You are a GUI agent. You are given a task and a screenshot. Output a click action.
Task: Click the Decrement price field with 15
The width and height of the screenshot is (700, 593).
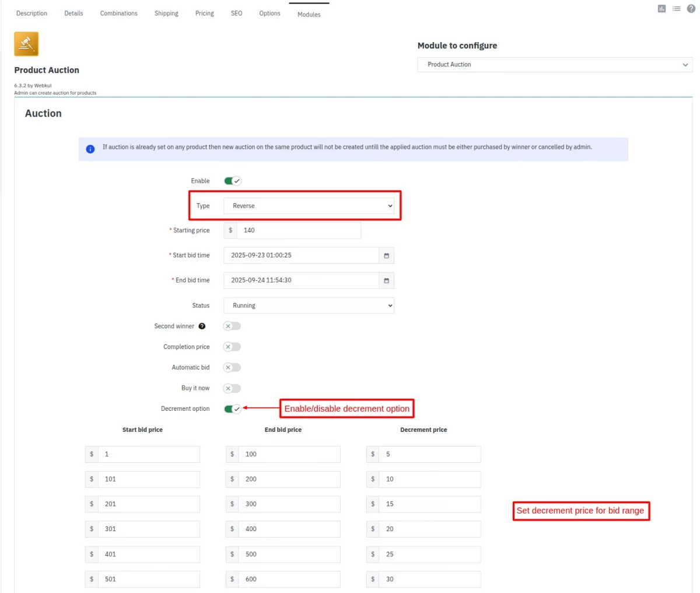coord(430,504)
